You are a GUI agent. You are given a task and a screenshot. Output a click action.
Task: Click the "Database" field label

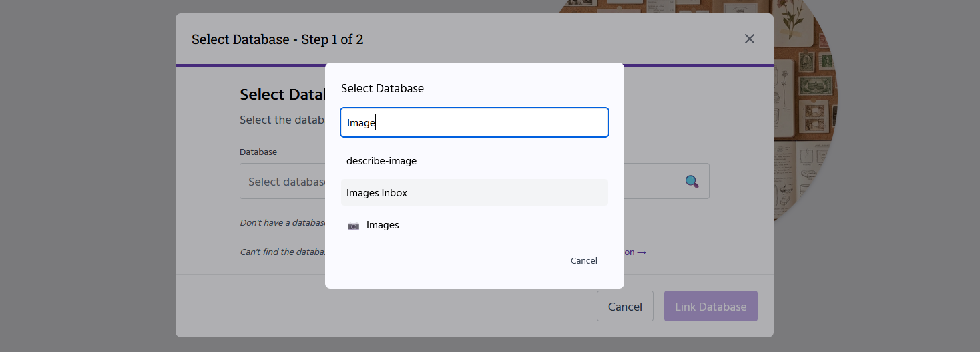[x=258, y=152]
